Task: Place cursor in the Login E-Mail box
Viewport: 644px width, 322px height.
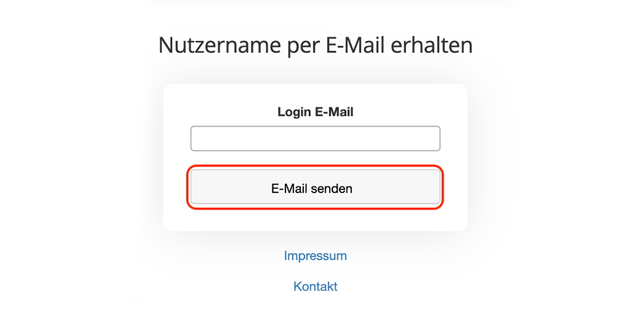Action: tap(315, 138)
